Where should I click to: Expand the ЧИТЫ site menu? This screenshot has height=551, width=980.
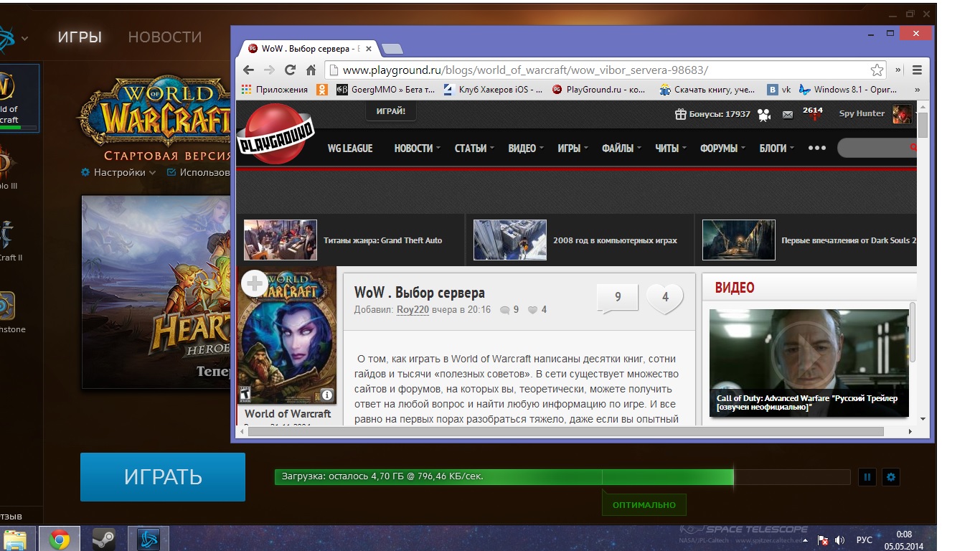click(670, 148)
